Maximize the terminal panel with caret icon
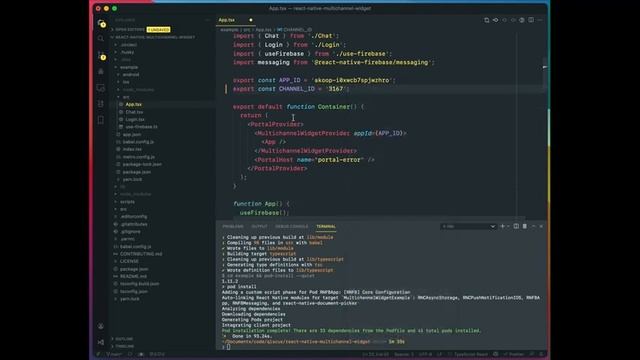The image size is (640, 360). tap(533, 226)
